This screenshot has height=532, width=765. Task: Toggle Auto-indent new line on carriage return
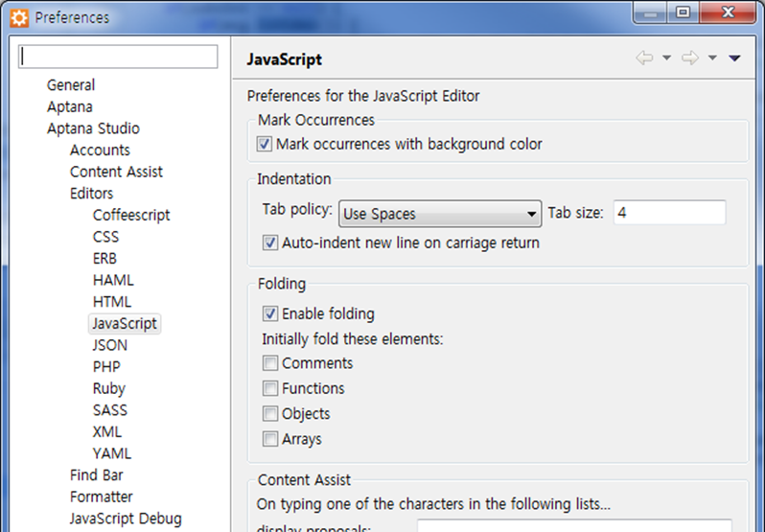tap(270, 243)
